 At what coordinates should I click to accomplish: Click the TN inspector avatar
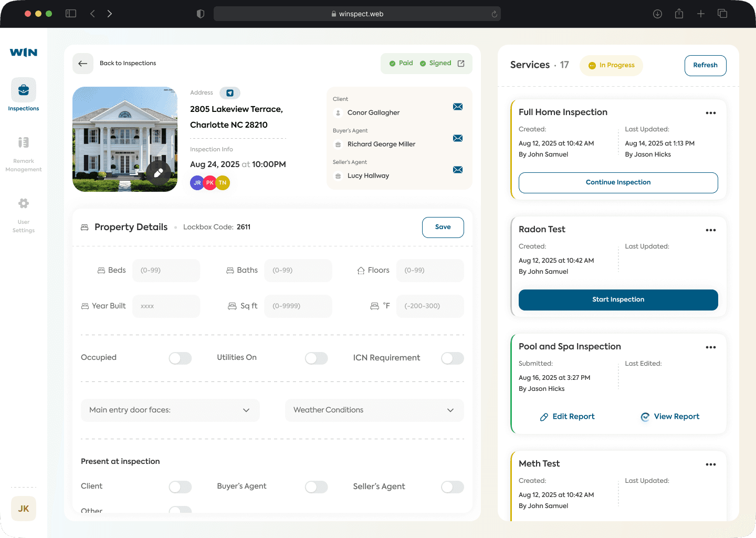point(223,183)
